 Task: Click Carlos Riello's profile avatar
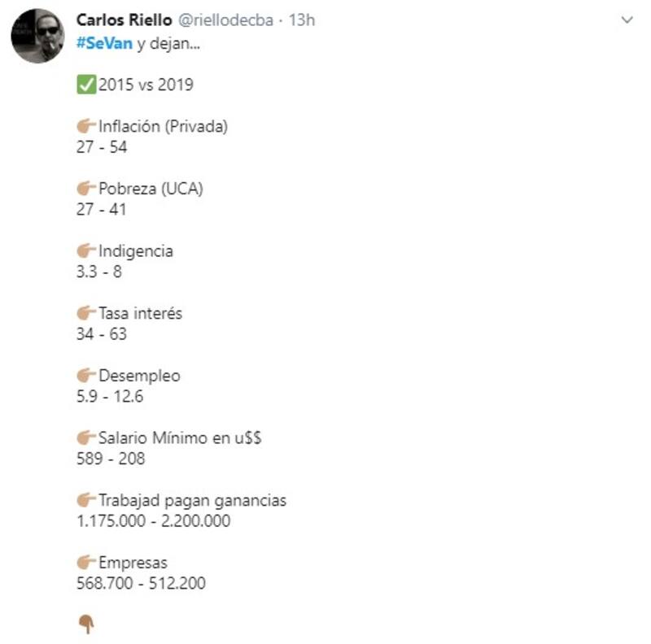tap(37, 37)
